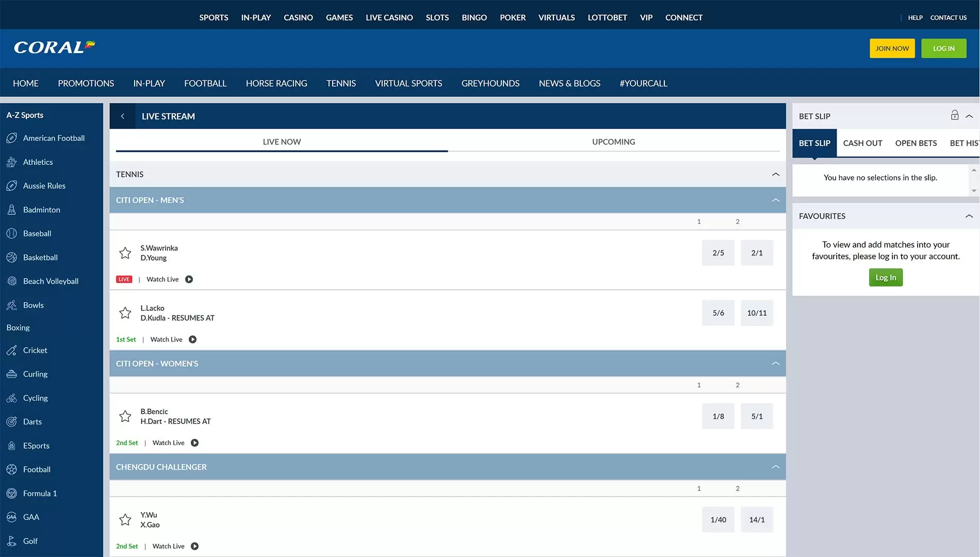Collapse the Bet Slip panel

970,116
